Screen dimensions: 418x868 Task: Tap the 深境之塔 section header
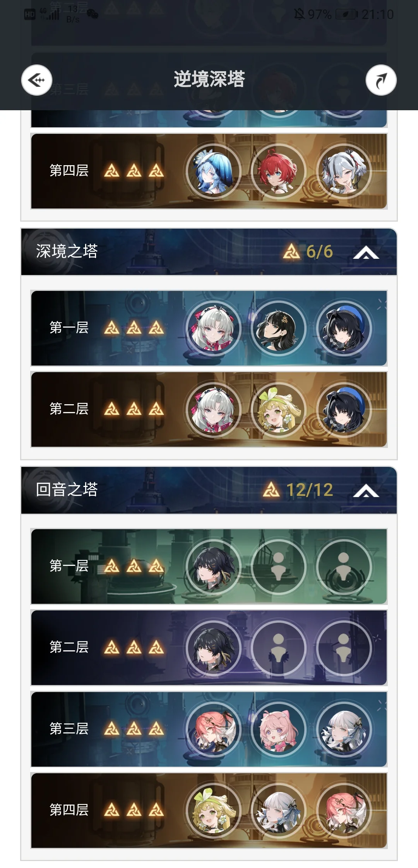pyautogui.click(x=209, y=252)
